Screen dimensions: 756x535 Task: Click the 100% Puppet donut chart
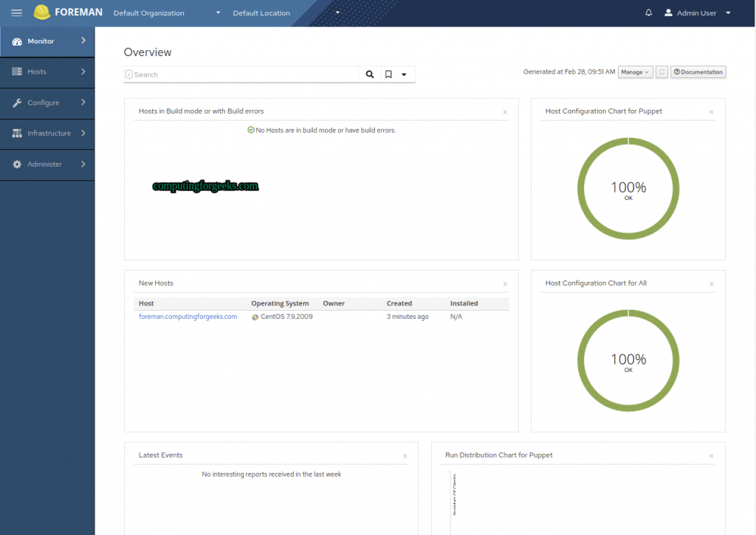pyautogui.click(x=628, y=189)
